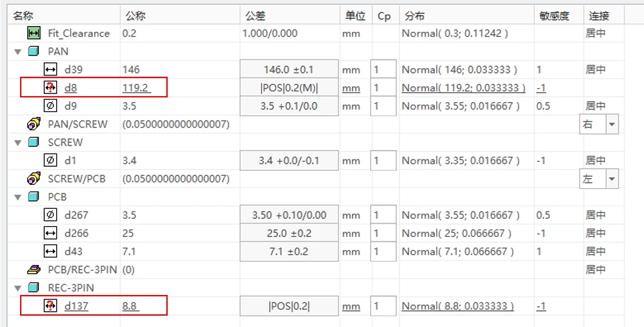Click the d1 diameter icon
Screen dimensions: 644x327
point(49,160)
